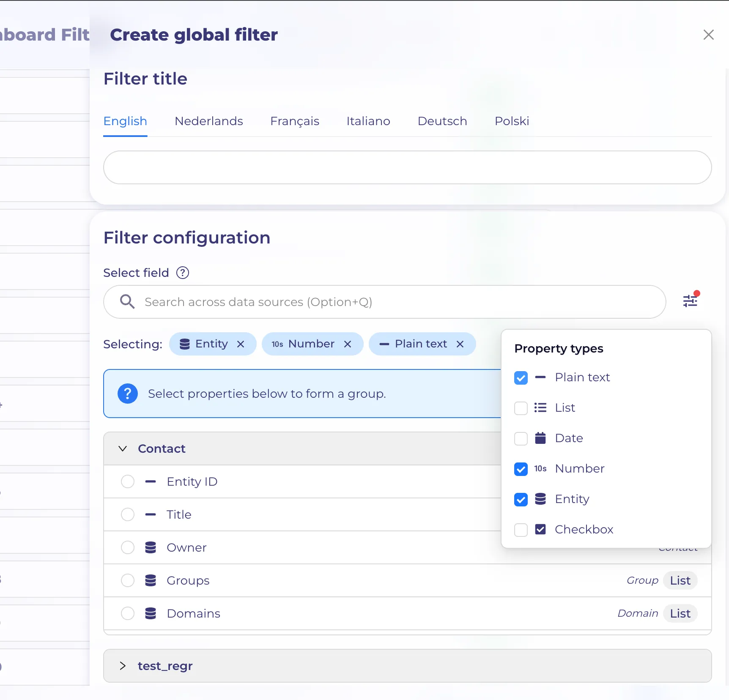
Task: Switch to the Italiano language tab
Action: tap(368, 121)
